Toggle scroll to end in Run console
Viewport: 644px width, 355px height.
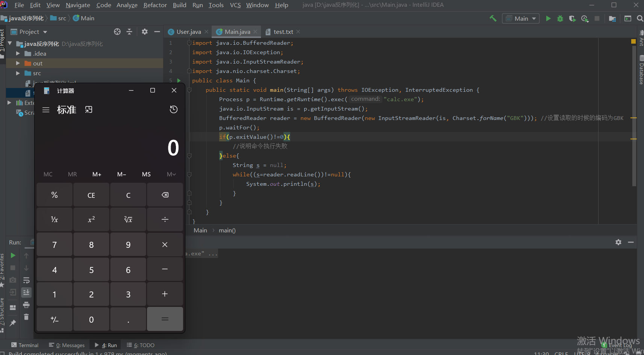pos(26,292)
